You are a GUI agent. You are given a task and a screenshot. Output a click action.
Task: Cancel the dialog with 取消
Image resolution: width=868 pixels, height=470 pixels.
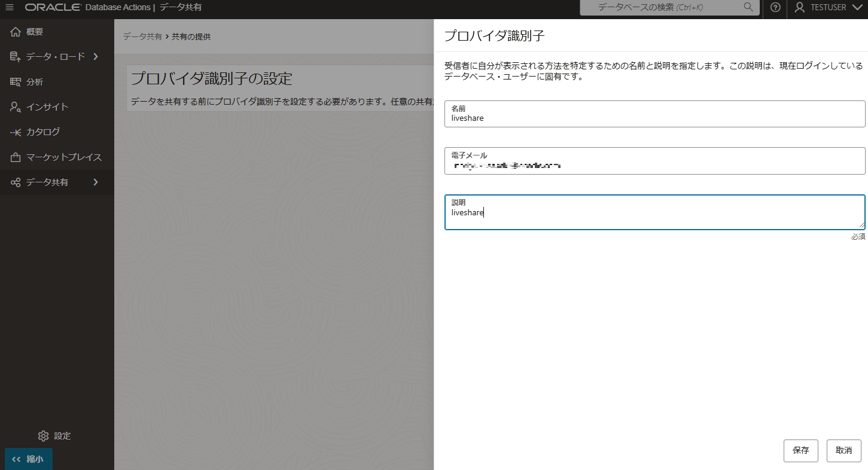point(843,450)
